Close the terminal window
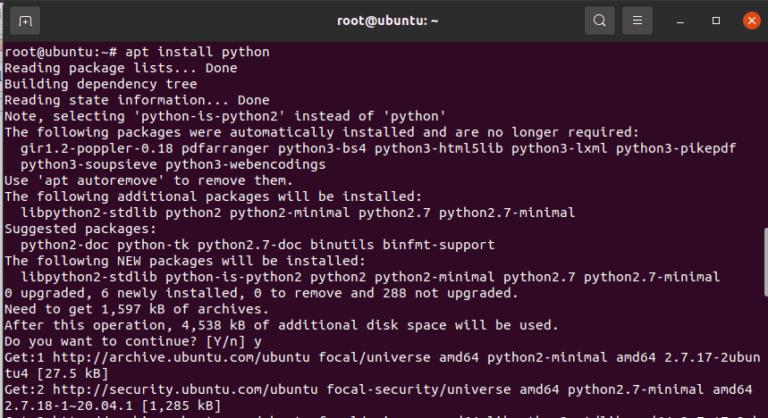The height and width of the screenshot is (418, 768). (x=749, y=20)
